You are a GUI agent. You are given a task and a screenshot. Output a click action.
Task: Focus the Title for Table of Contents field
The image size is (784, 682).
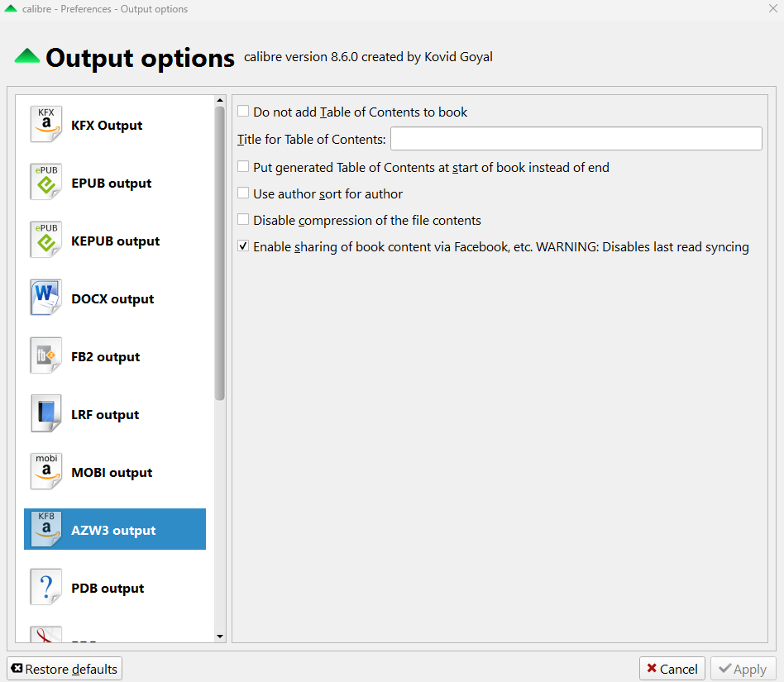pyautogui.click(x=576, y=139)
